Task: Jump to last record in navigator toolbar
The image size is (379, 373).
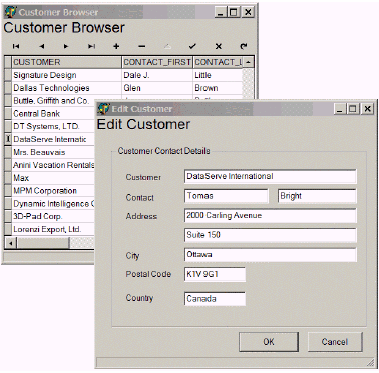Action: tap(91, 46)
